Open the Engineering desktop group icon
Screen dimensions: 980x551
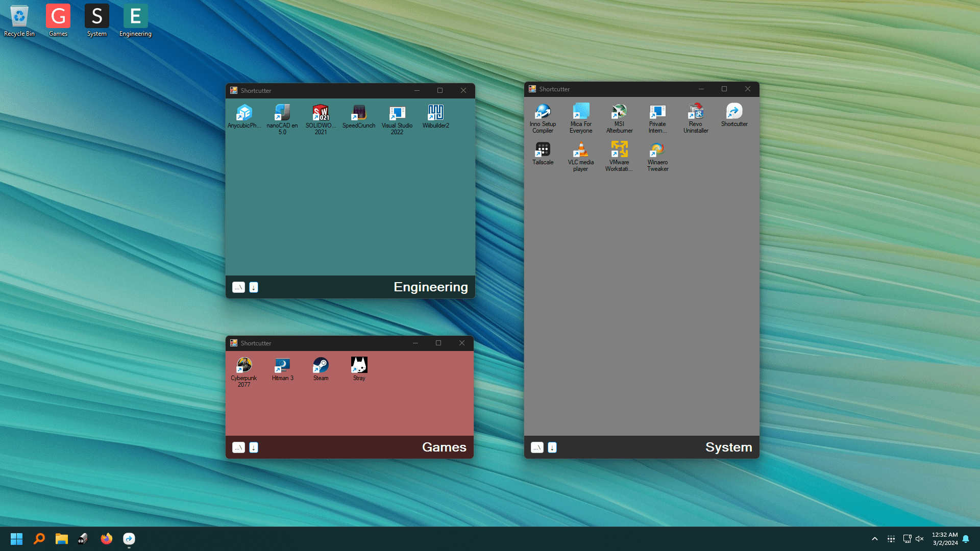135,16
